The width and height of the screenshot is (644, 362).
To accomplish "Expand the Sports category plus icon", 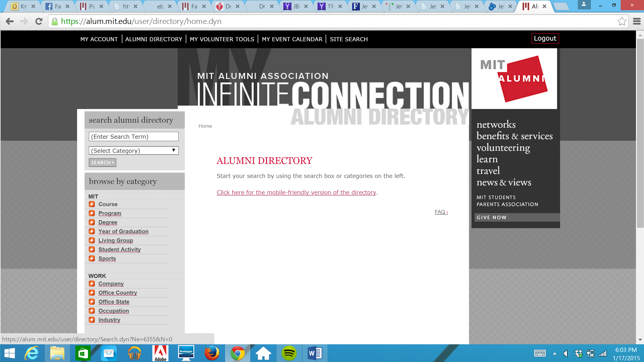I will [x=92, y=258].
